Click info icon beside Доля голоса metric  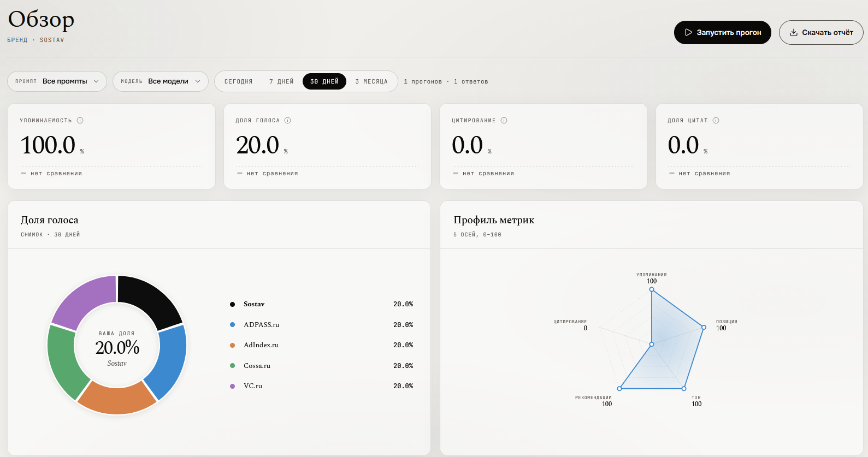(x=288, y=121)
